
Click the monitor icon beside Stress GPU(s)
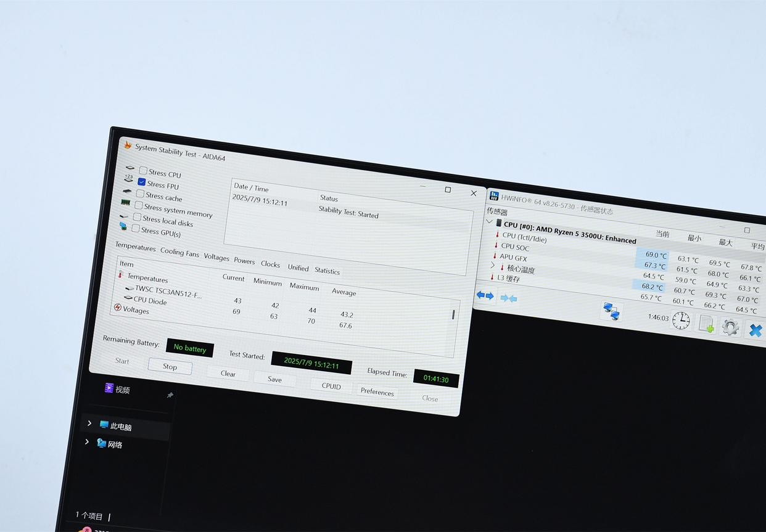pyautogui.click(x=123, y=226)
